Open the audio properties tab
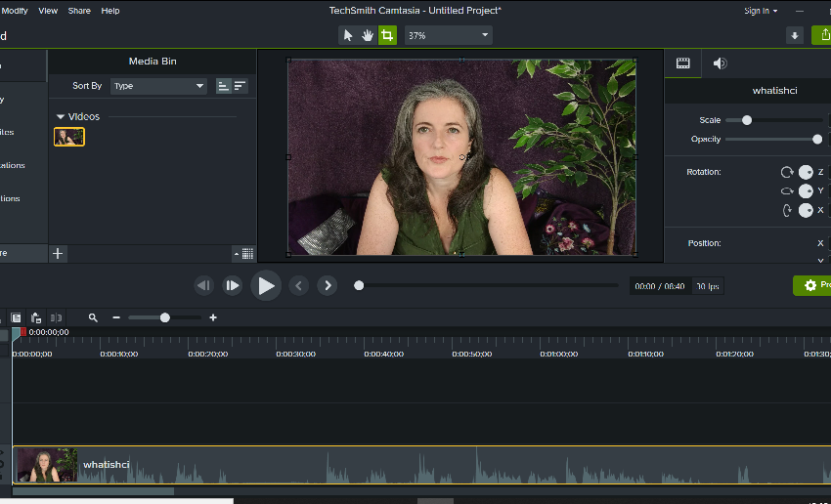Image resolution: width=831 pixels, height=504 pixels. tap(720, 63)
